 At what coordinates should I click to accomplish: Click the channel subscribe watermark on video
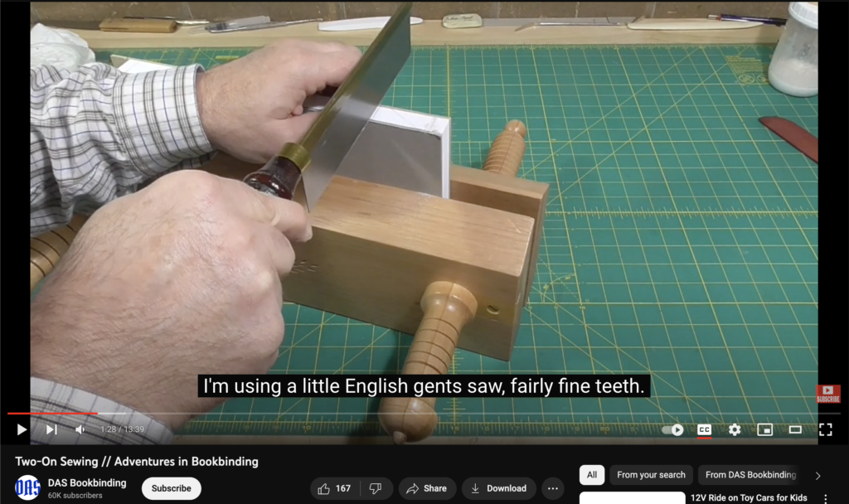[x=828, y=394]
